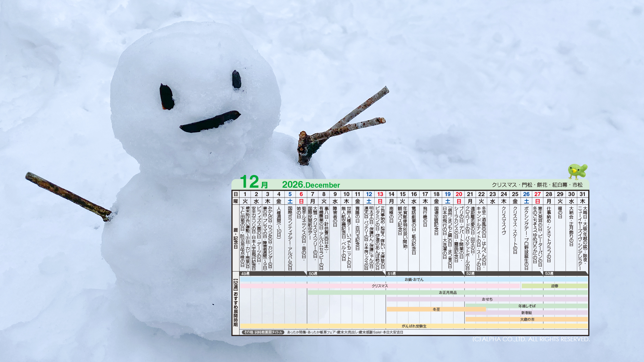Click the '49週' week marker
The image size is (644, 362).
246,274
